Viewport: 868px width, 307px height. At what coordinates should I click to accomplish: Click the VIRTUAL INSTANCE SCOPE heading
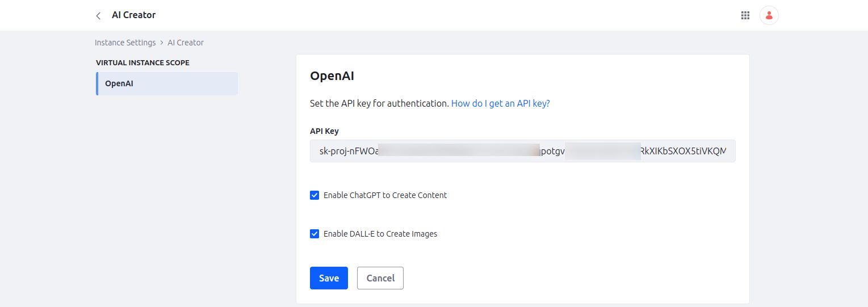point(142,62)
